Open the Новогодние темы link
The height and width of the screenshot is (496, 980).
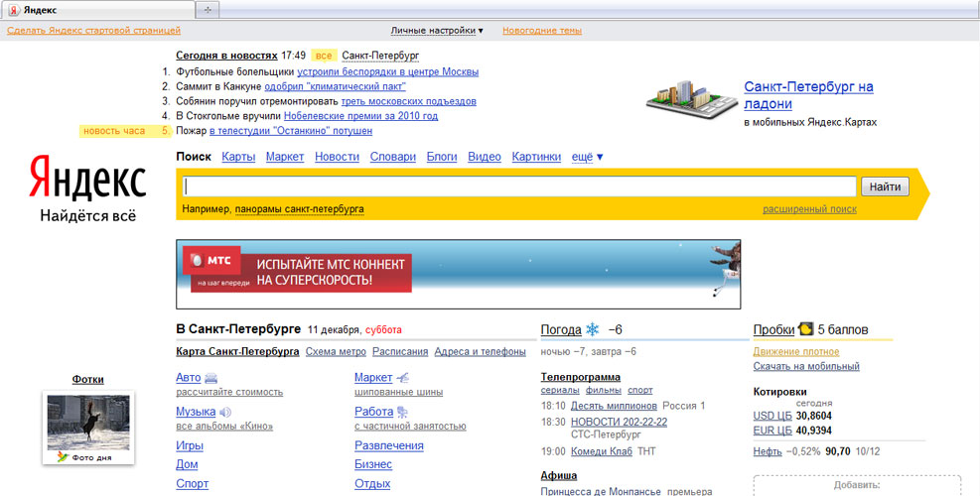click(x=542, y=30)
